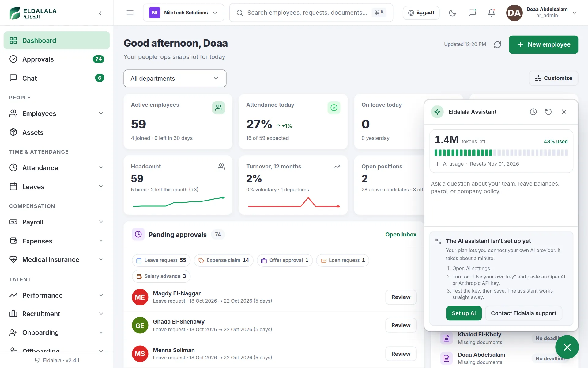The width and height of the screenshot is (588, 368).
Task: Click the AI usage bar chart icon
Action: click(x=438, y=164)
